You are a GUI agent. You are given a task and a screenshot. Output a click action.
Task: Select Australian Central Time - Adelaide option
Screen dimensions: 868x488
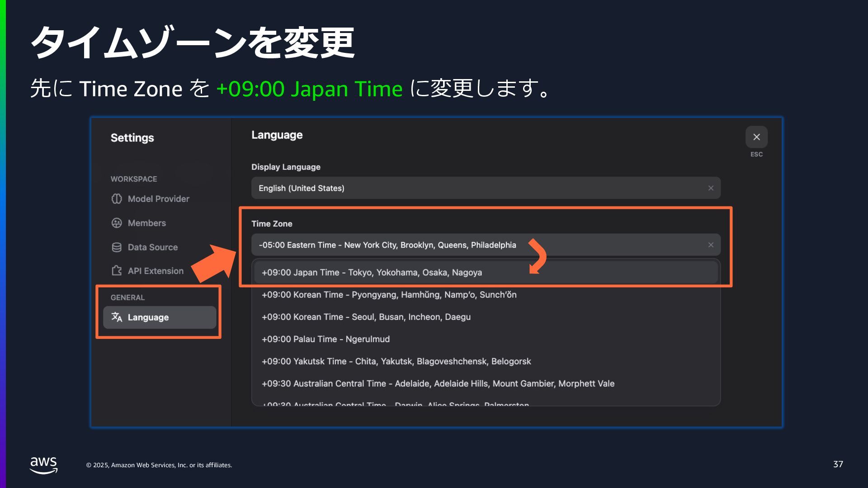(x=438, y=383)
